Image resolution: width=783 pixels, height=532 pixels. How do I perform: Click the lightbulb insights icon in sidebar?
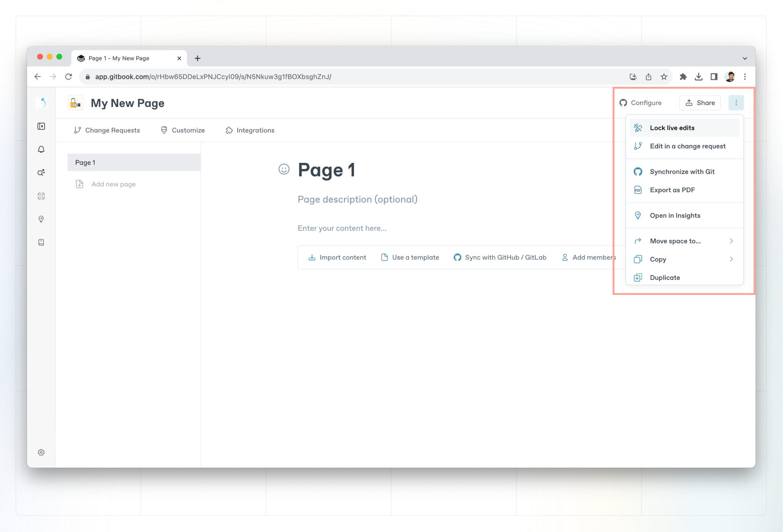[x=41, y=219]
